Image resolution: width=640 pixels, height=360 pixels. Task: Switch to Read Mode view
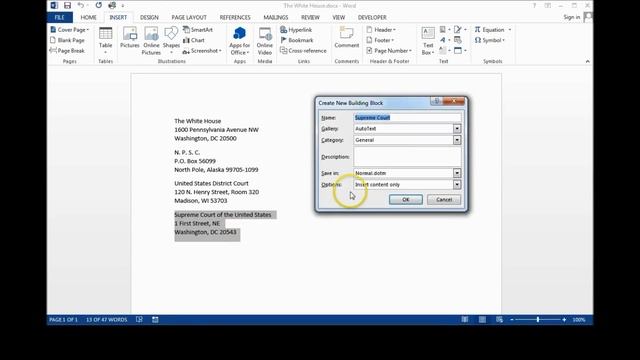[x=465, y=320]
